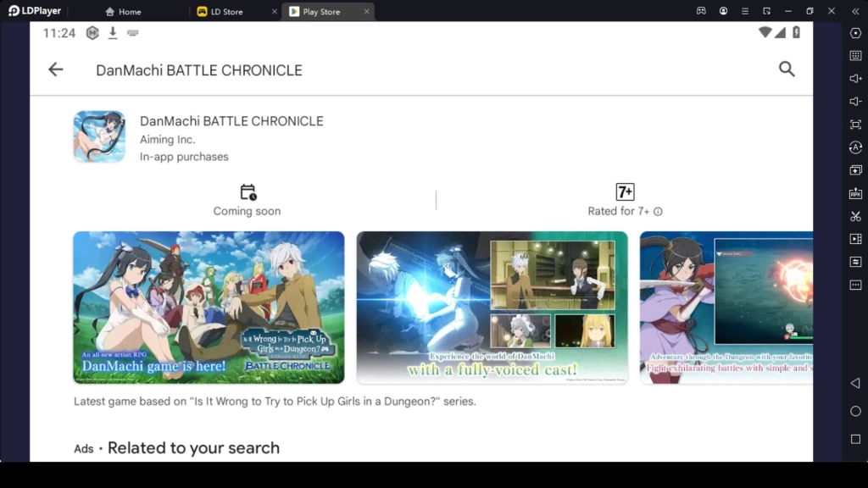Click the Coming soon calendar icon
The height and width of the screenshot is (488, 868).
[248, 192]
